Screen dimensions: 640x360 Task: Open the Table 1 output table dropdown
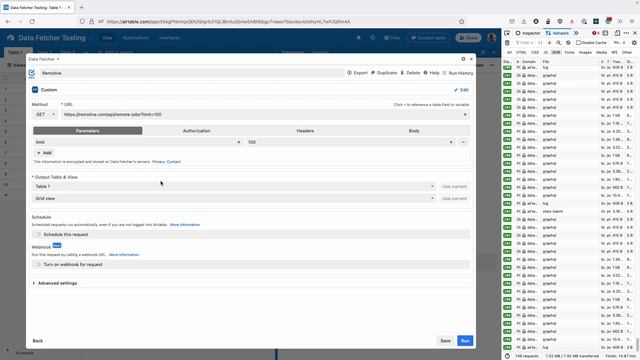(234, 187)
